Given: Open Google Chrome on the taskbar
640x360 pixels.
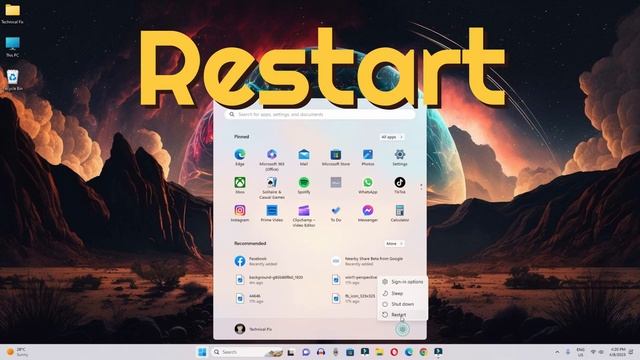Looking at the screenshot, I should pyautogui.click(x=423, y=352).
